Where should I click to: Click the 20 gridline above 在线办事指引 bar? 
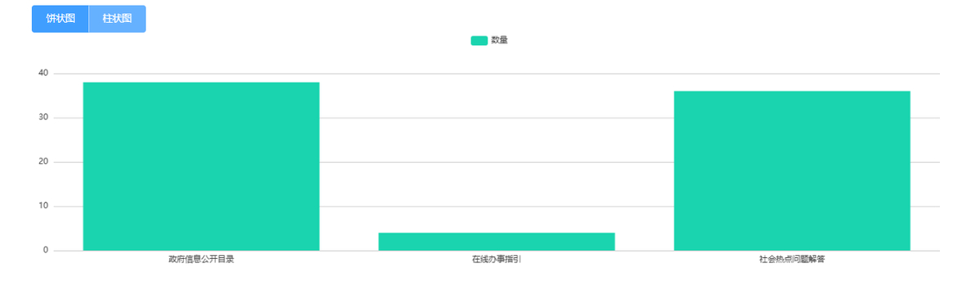point(497,162)
